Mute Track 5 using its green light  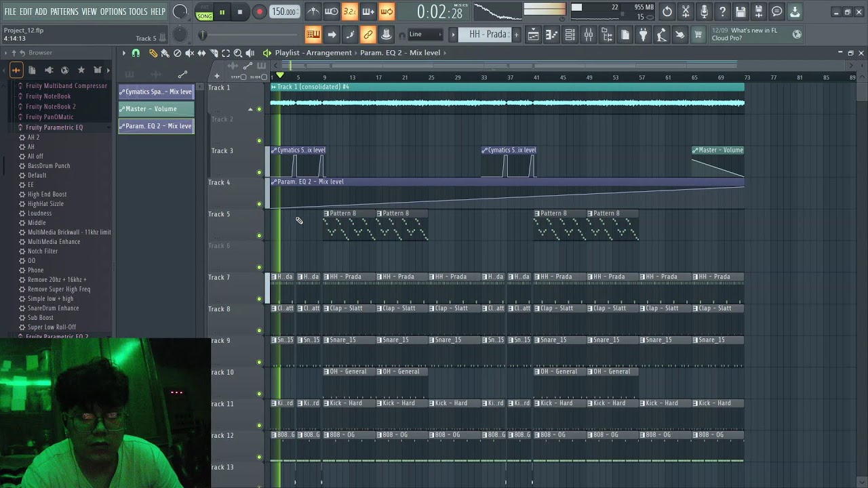click(x=259, y=236)
